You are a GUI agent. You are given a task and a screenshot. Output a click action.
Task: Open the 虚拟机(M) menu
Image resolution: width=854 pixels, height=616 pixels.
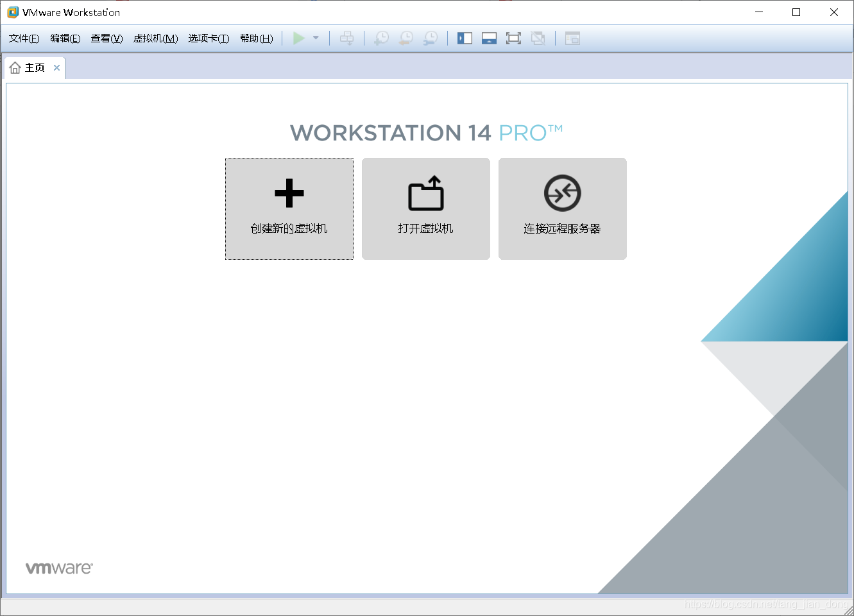155,38
